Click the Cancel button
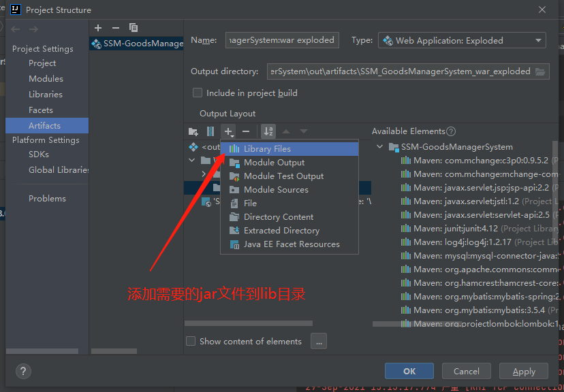The width and height of the screenshot is (564, 392). point(466,371)
